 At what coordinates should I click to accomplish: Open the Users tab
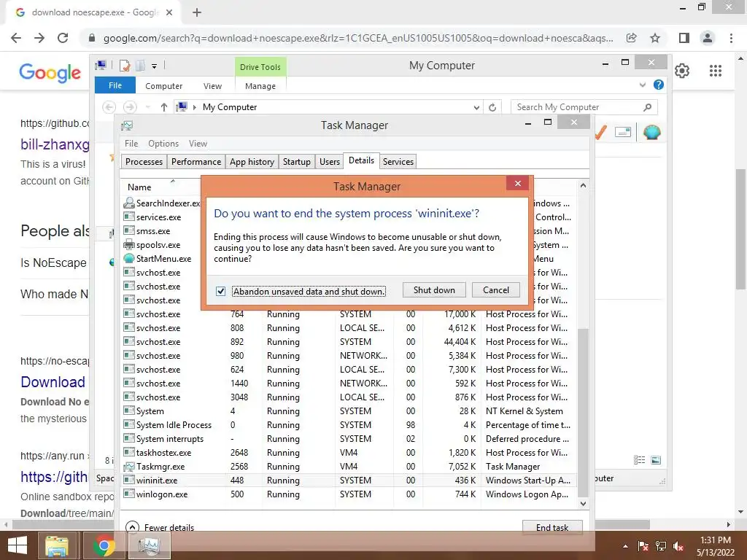pyautogui.click(x=329, y=162)
